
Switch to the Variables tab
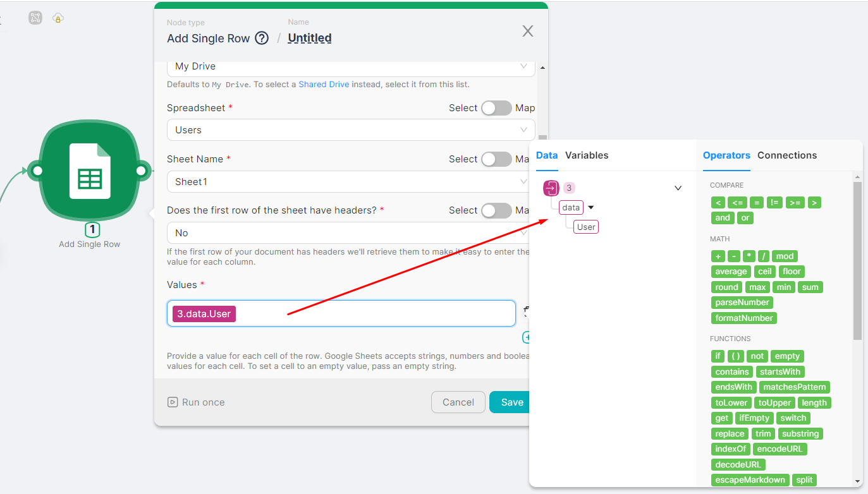pos(586,155)
